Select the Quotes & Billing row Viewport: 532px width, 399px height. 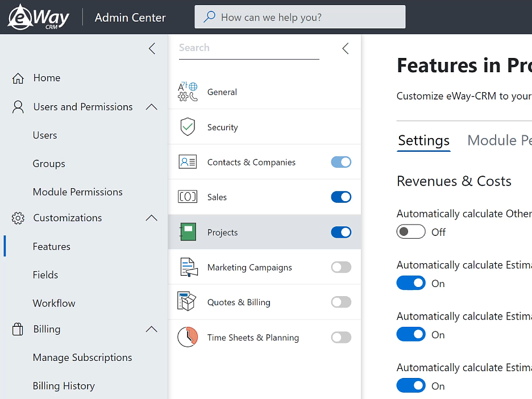pos(265,302)
